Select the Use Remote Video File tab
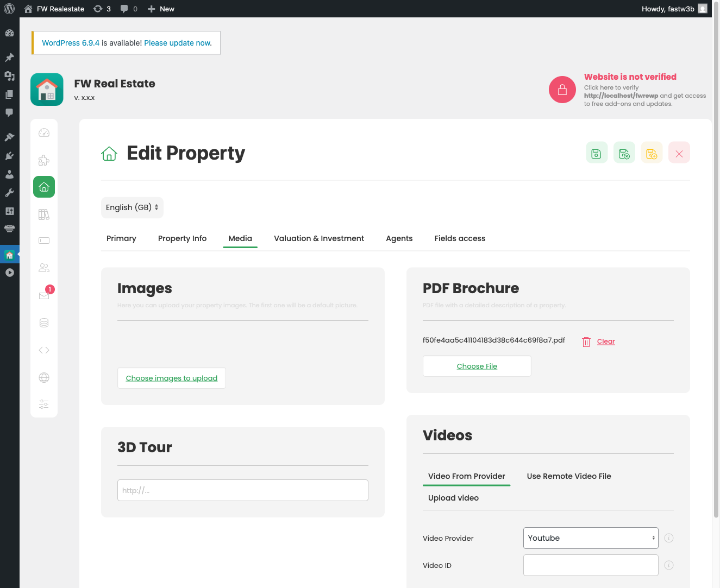Viewport: 720px width, 588px height. point(569,476)
